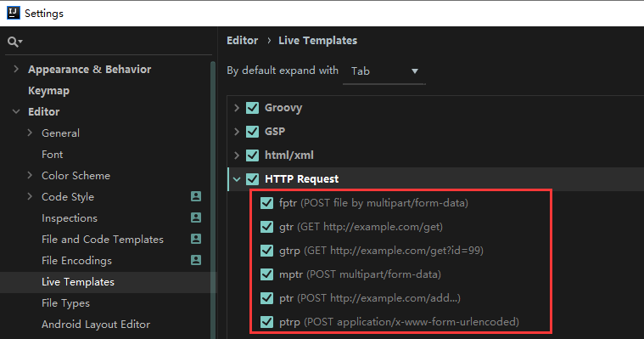This screenshot has height=339, width=644.
Task: Uncheck the GSP template group checkbox
Action: [x=252, y=132]
